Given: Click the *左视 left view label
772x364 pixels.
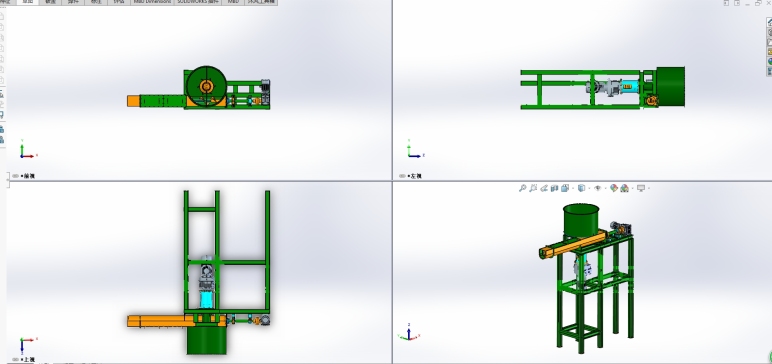Looking at the screenshot, I should click(415, 176).
